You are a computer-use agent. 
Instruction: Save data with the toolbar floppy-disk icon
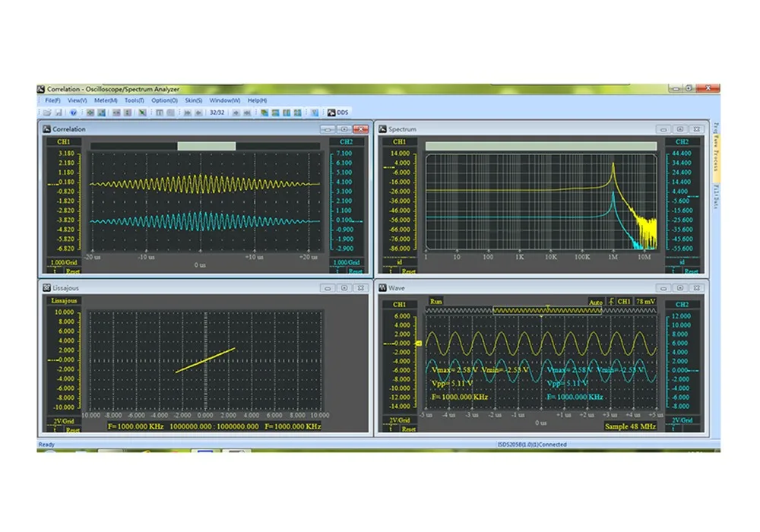coord(59,112)
